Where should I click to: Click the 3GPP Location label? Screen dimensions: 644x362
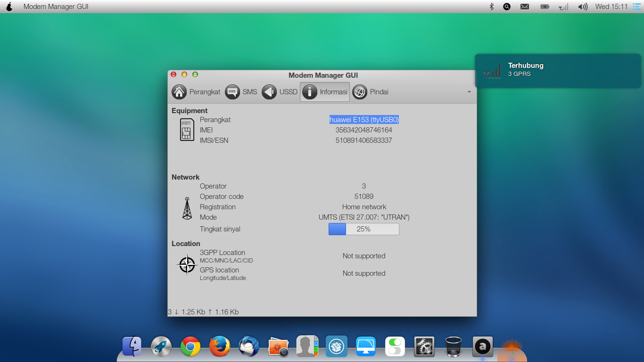[x=222, y=253]
